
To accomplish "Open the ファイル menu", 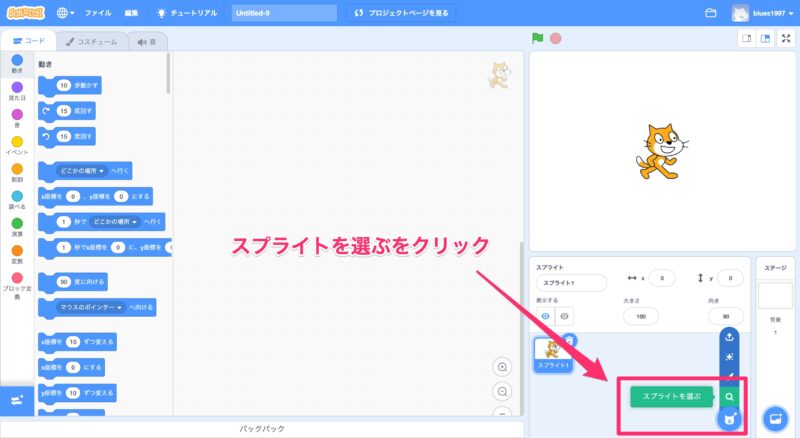I will coord(98,13).
